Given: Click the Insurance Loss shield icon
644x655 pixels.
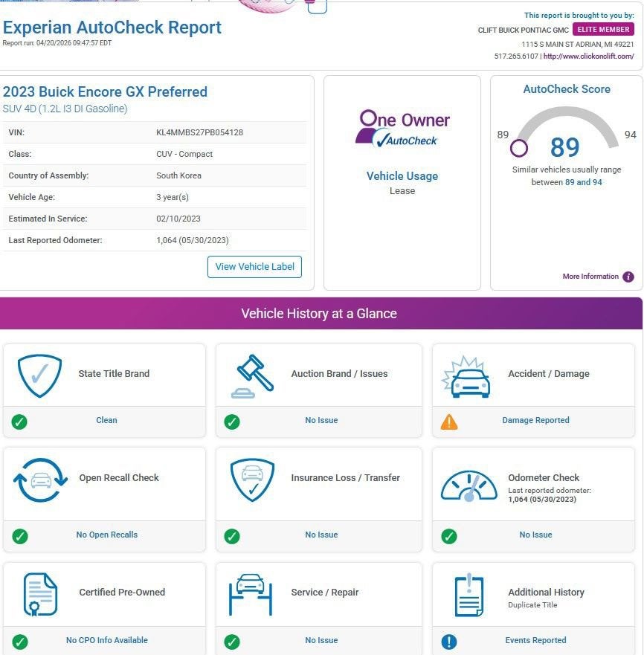Looking at the screenshot, I should click(252, 480).
